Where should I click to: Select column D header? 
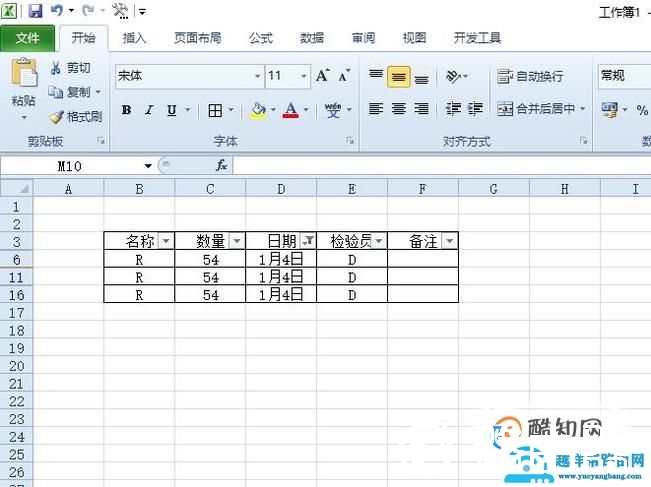[281, 189]
